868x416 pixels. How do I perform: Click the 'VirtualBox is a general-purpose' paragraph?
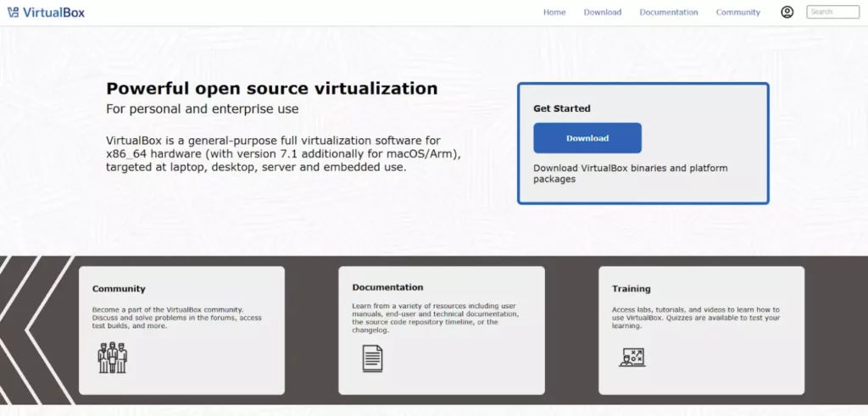284,154
